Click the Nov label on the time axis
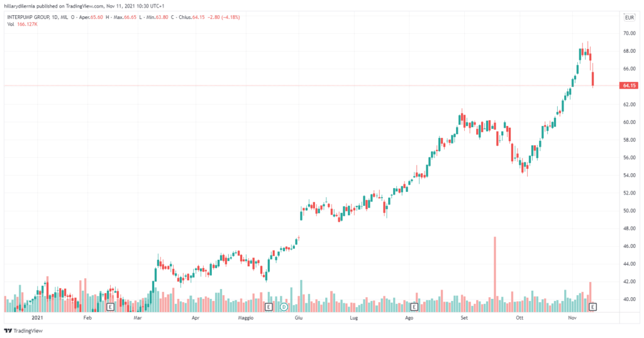 [x=572, y=319]
